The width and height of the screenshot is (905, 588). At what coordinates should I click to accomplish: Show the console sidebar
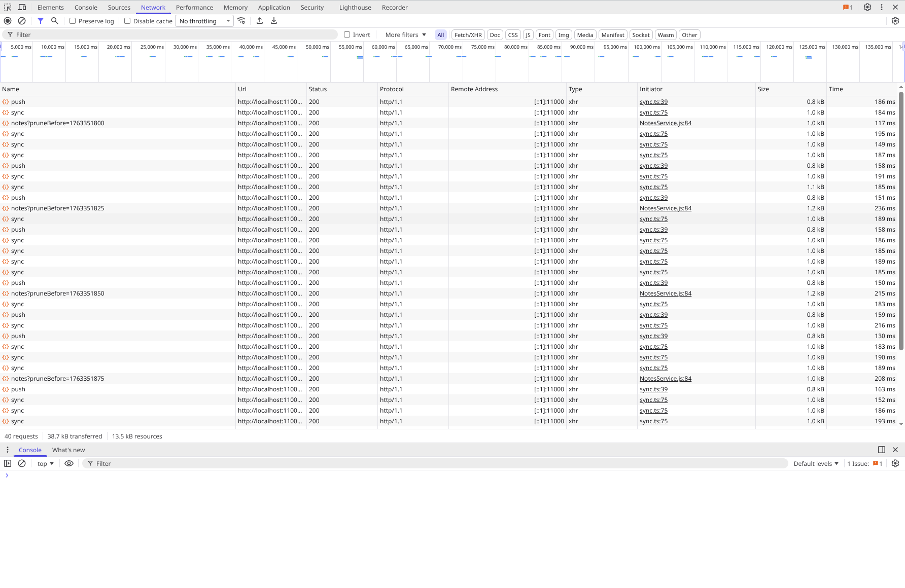8,463
